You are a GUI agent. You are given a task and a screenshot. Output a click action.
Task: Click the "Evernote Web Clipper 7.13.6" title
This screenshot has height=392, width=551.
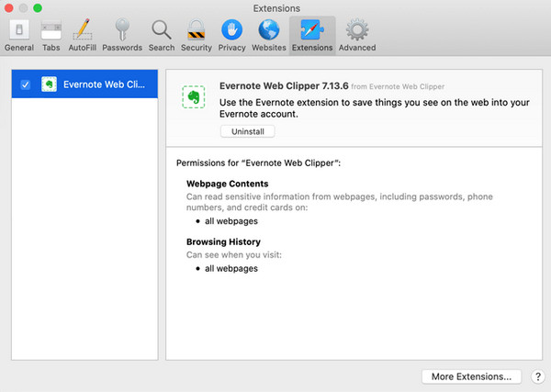coord(284,85)
